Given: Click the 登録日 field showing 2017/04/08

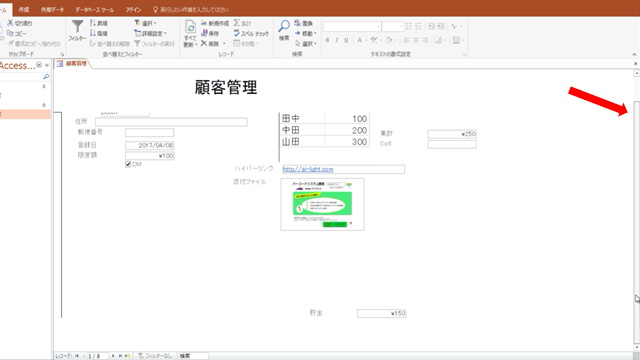Looking at the screenshot, I should (149, 145).
